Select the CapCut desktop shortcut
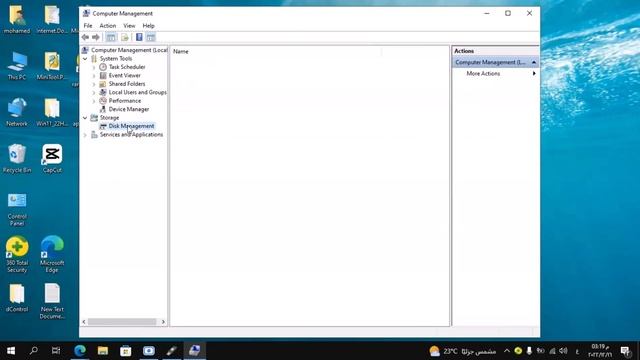The height and width of the screenshot is (360, 640). pyautogui.click(x=52, y=158)
